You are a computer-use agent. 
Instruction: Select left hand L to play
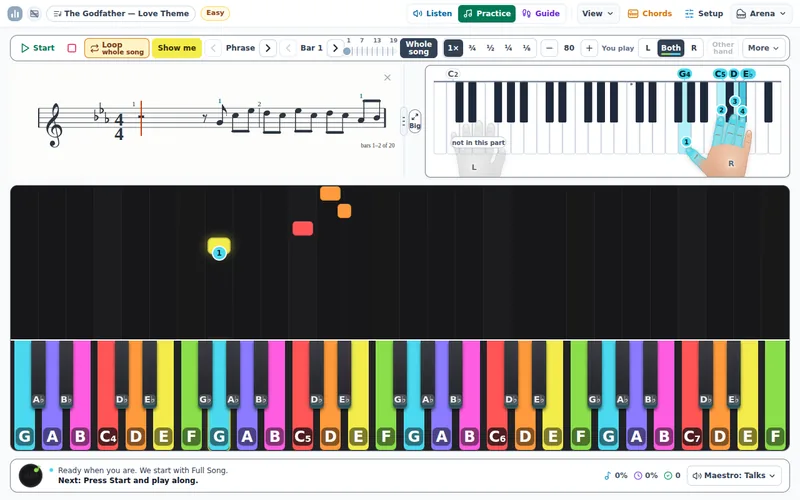[x=648, y=48]
